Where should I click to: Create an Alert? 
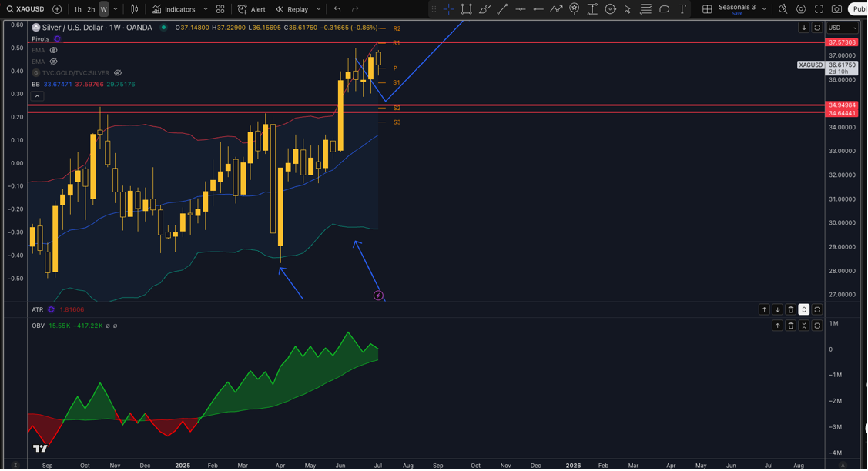coord(252,9)
